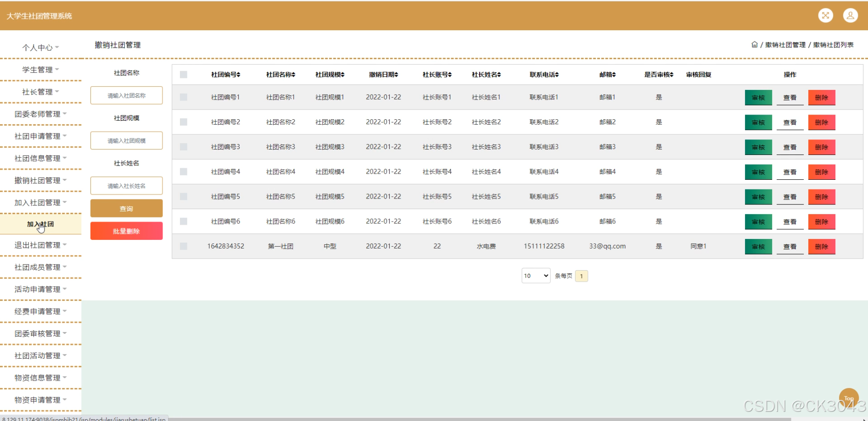The image size is (868, 421).
Task: Click the fullscreen toggle icon in header
Action: coord(825,16)
